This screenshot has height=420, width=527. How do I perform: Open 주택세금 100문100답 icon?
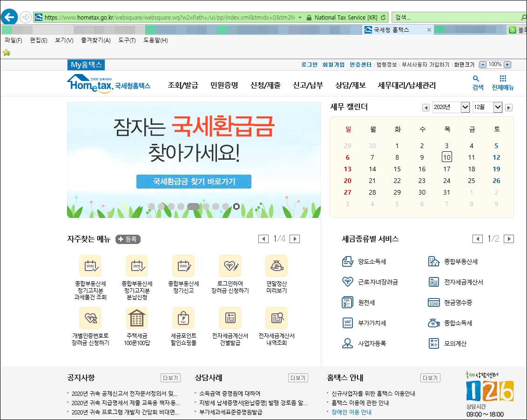click(137, 318)
